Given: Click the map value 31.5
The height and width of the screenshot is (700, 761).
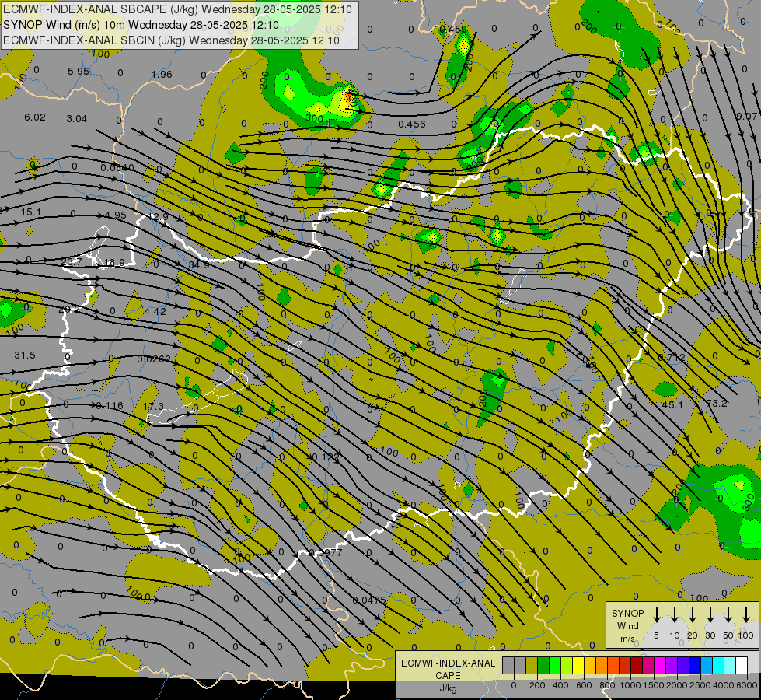Looking at the screenshot, I should pyautogui.click(x=25, y=355).
